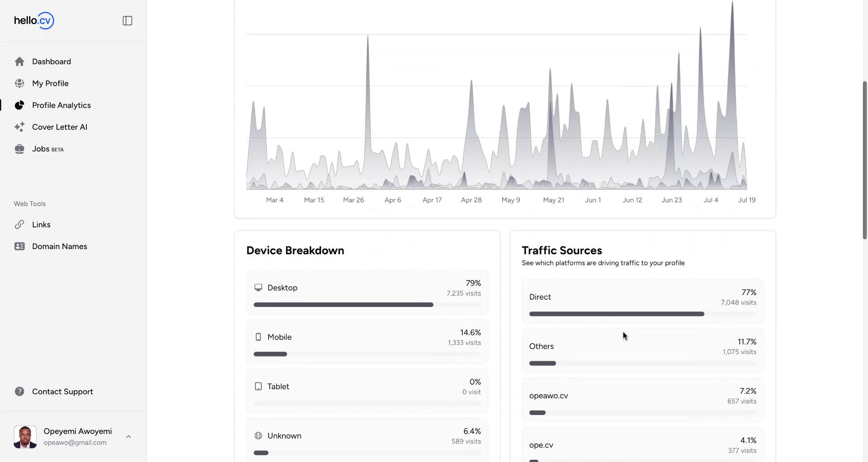
Task: Click the Jobs briefcase icon
Action: 19,148
